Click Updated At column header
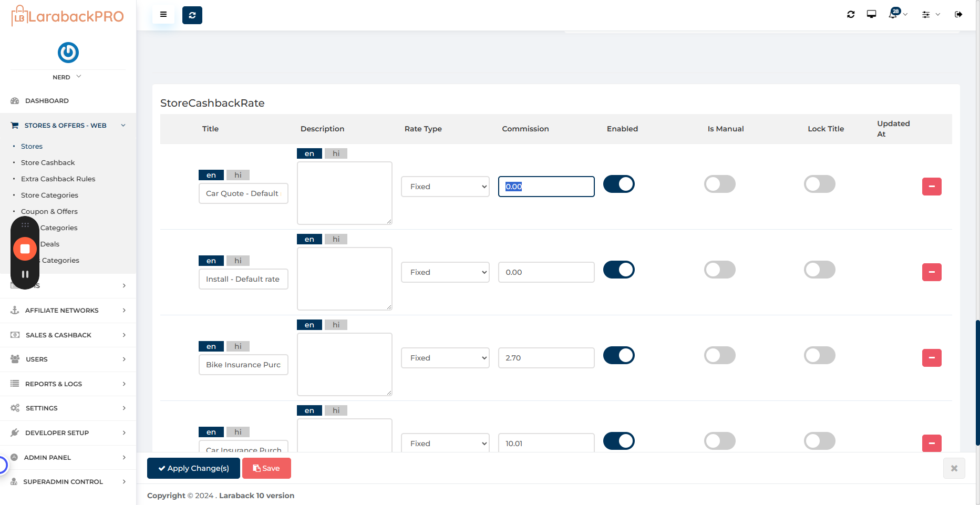Viewport: 980px width, 505px height. tap(893, 129)
